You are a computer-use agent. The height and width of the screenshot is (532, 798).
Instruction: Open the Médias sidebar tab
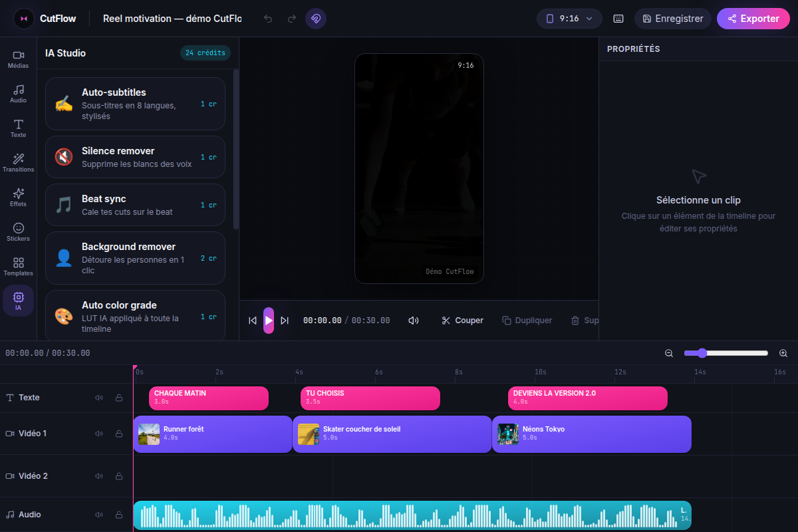click(19, 59)
